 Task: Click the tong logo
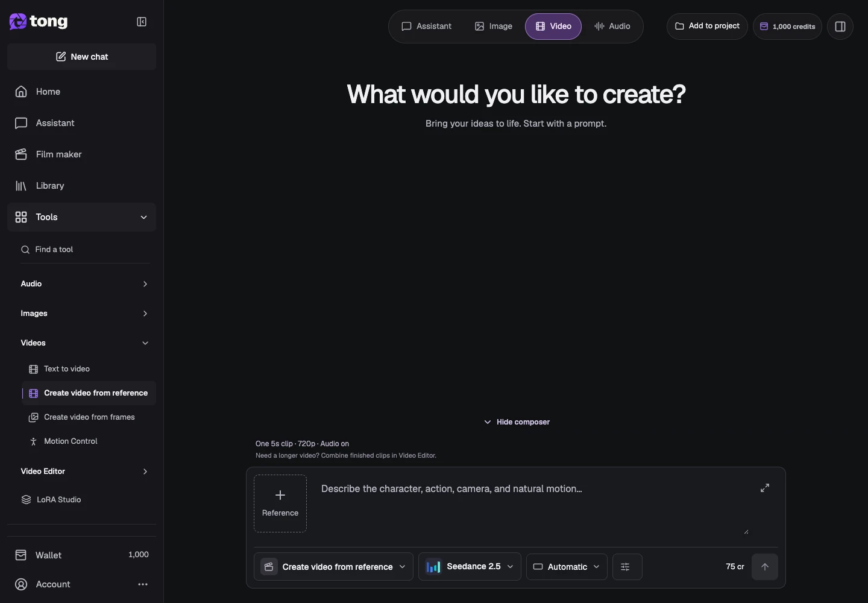pyautogui.click(x=39, y=22)
